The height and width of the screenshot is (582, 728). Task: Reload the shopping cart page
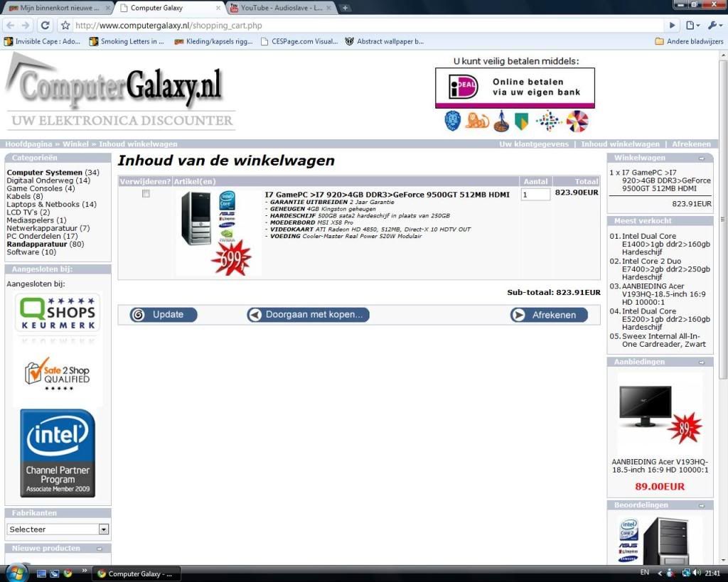(x=45, y=26)
